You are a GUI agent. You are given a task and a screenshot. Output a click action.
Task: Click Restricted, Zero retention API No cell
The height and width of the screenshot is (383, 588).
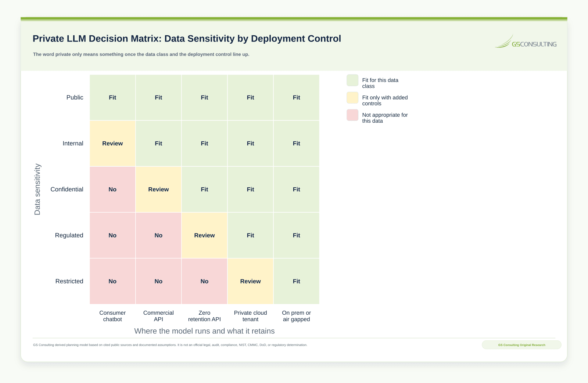coord(204,281)
